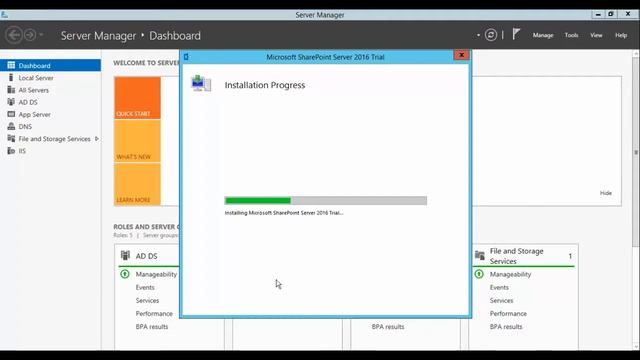Viewport: 640px width, 360px height.
Task: Select Dashboard in the left navigation
Action: (x=50, y=65)
